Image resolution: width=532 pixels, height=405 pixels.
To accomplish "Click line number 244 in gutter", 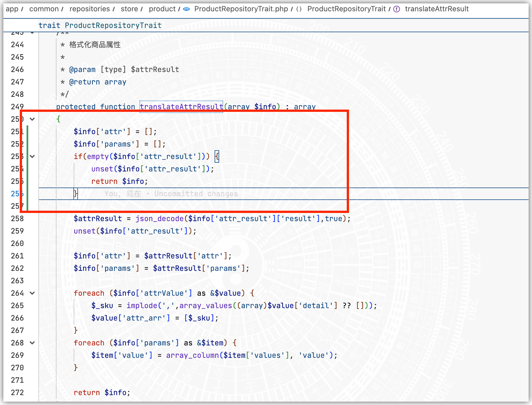I will [x=17, y=45].
